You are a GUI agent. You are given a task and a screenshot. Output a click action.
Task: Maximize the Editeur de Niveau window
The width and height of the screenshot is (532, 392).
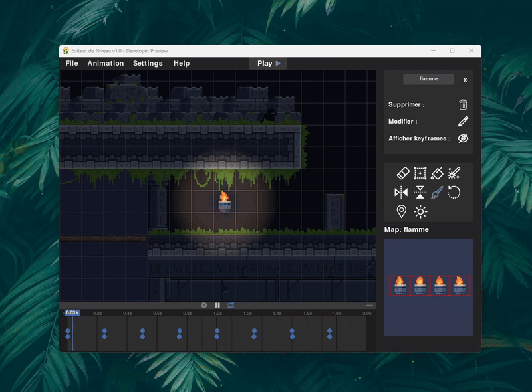(x=452, y=51)
